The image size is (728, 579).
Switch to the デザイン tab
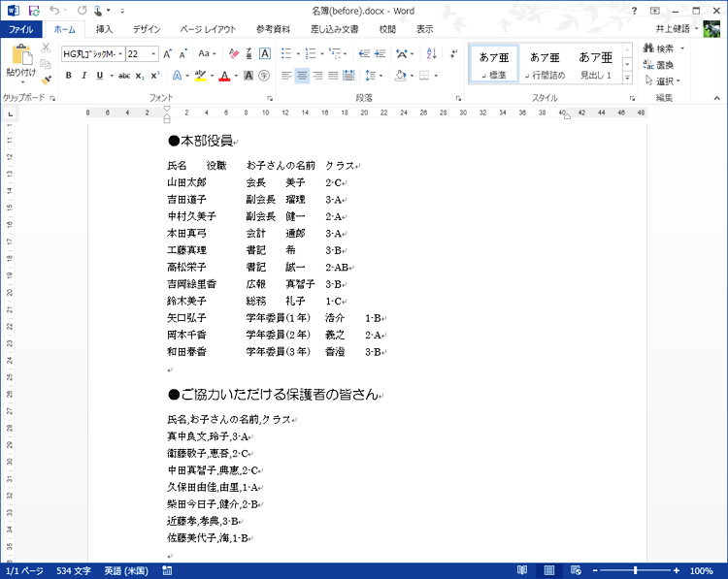pyautogui.click(x=147, y=29)
